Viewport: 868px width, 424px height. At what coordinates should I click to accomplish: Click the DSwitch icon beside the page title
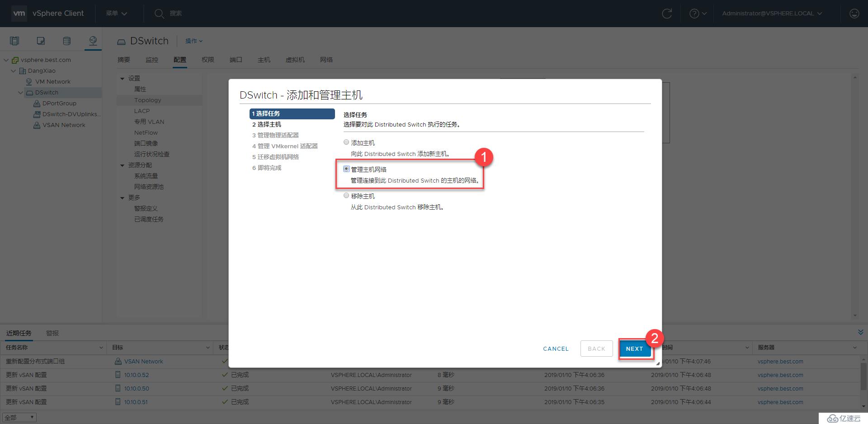click(121, 42)
